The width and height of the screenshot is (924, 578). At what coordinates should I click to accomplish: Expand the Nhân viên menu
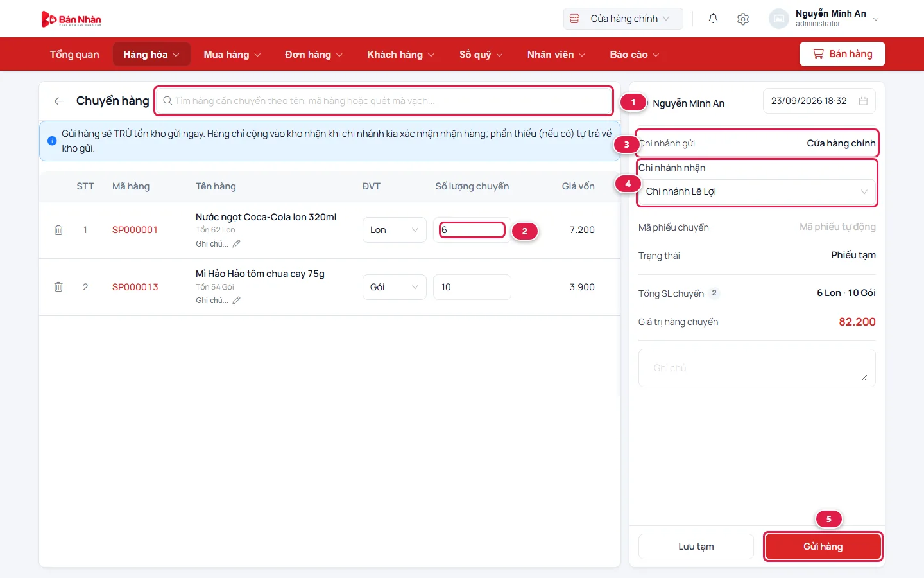[x=556, y=55]
